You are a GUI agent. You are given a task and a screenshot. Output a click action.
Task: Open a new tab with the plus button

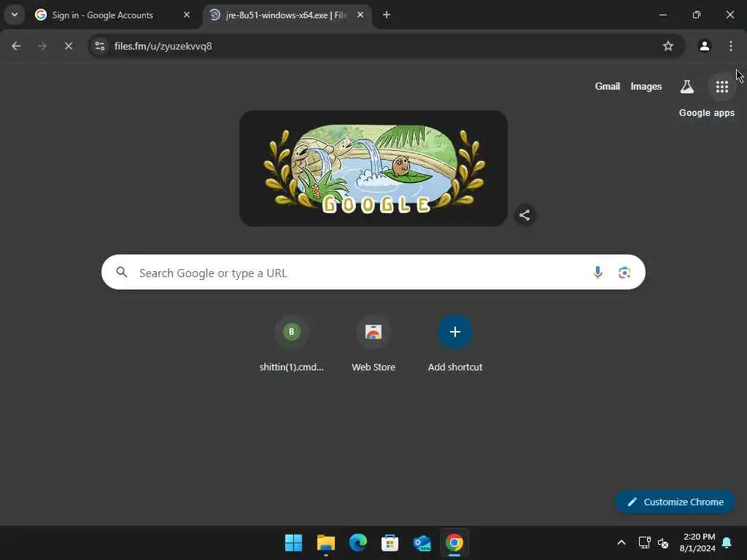387,15
